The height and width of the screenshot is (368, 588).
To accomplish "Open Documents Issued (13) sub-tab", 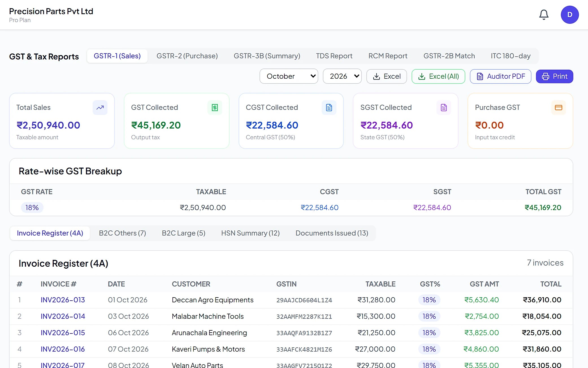I will (332, 233).
